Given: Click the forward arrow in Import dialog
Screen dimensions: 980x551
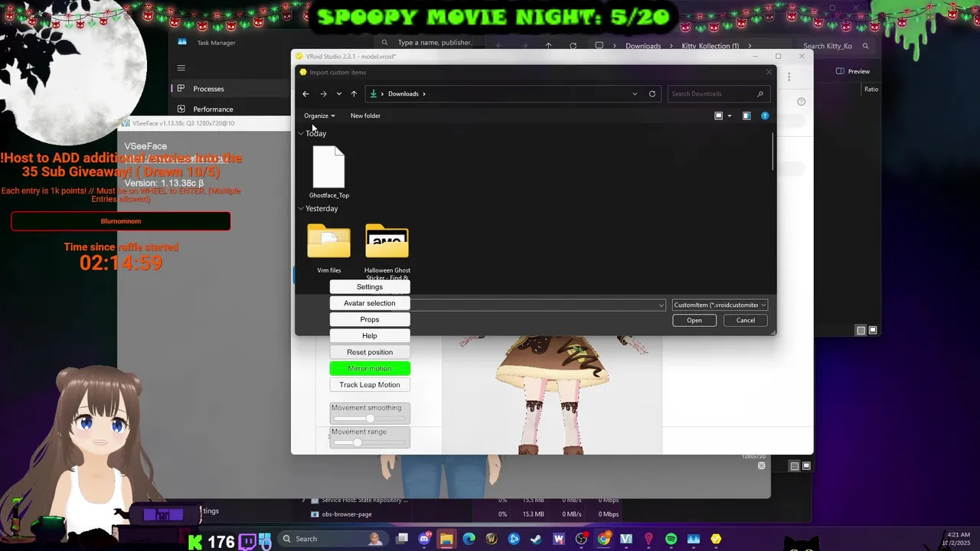Looking at the screenshot, I should (323, 94).
